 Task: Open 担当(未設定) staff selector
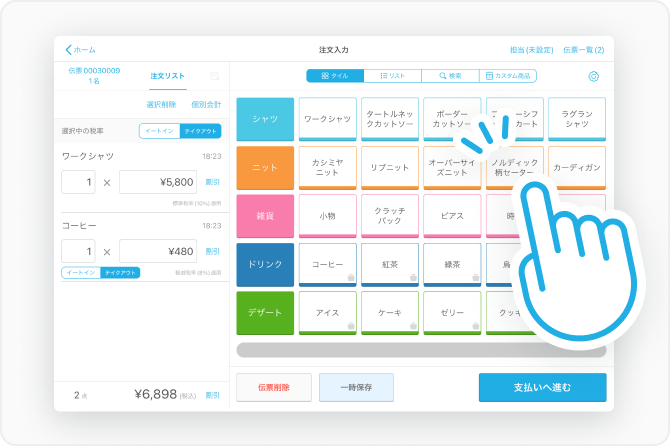[x=530, y=49]
